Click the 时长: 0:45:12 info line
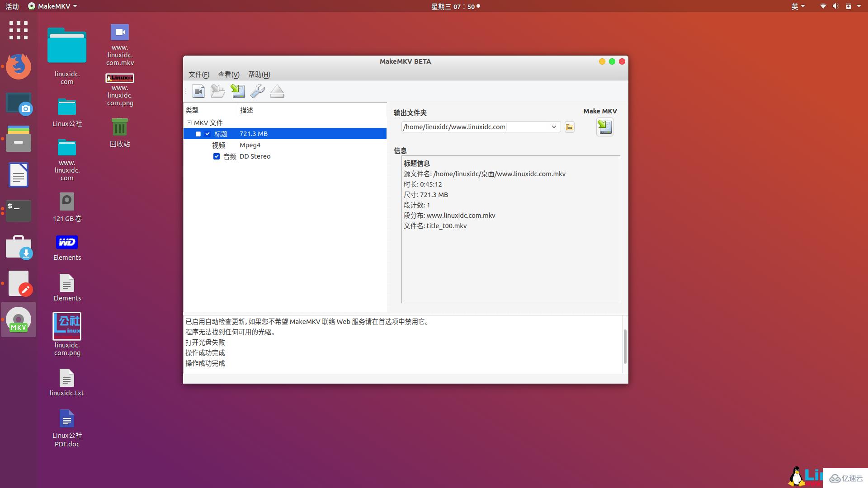868x488 pixels. pos(423,184)
